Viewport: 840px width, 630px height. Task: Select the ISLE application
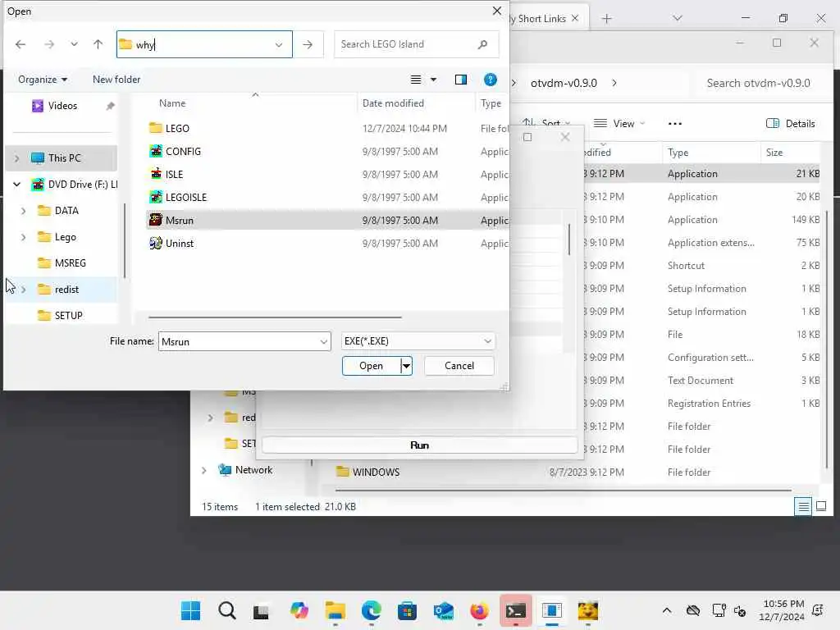click(166, 175)
